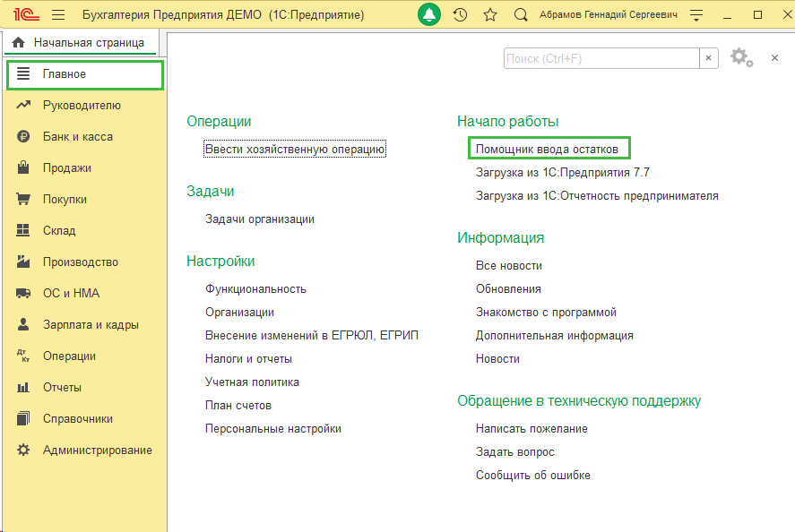This screenshot has height=532, width=795.
Task: Click the ОС и НМА truck icon
Action: (23, 293)
